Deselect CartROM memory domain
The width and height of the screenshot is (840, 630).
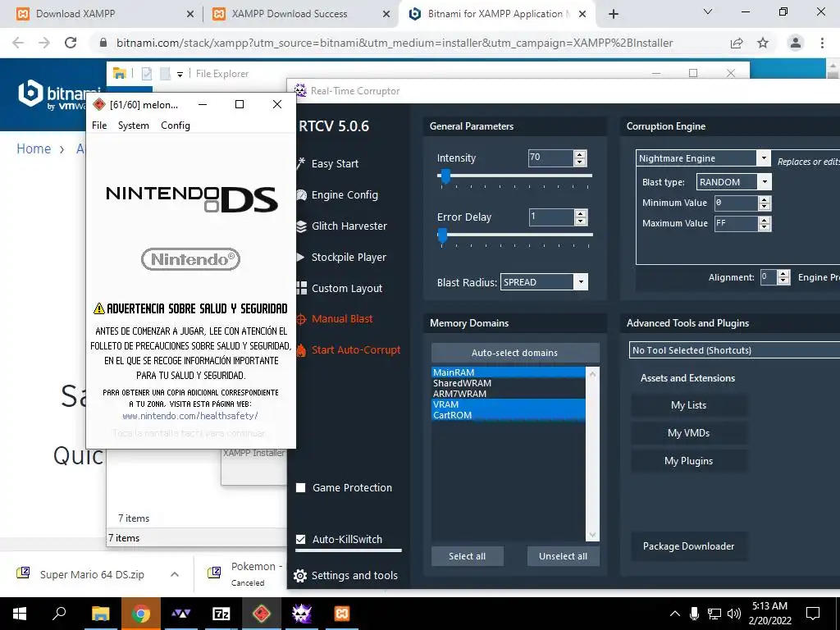[x=509, y=415]
